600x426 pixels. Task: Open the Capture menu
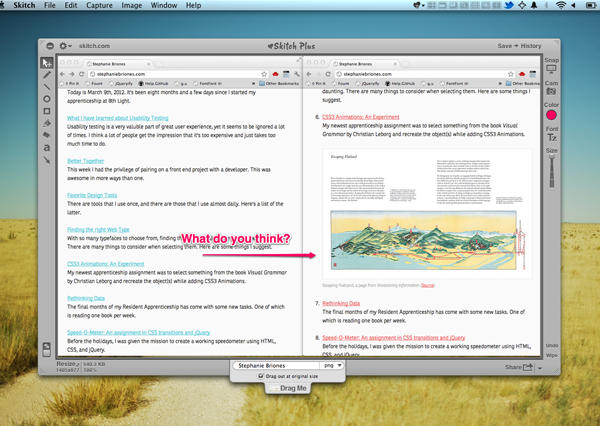pos(99,5)
